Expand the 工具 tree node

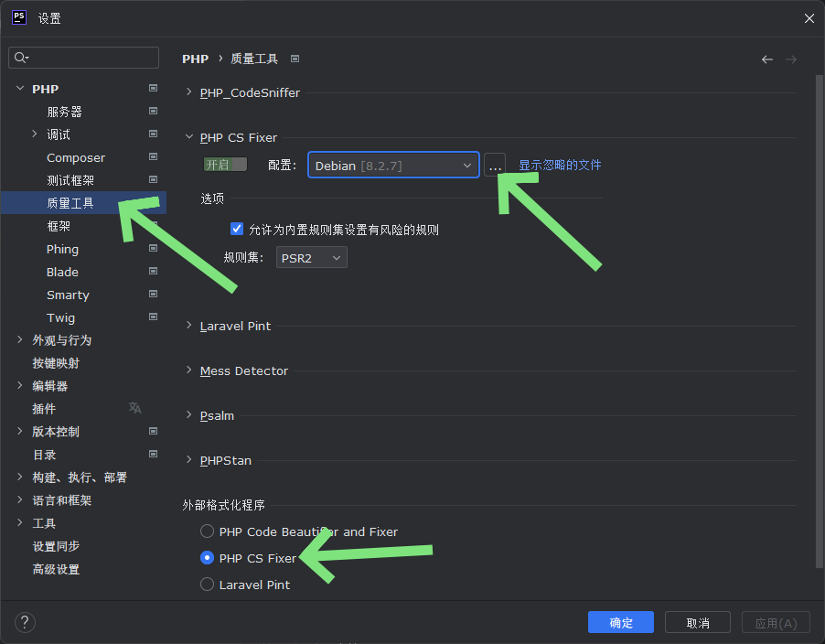[x=20, y=522]
